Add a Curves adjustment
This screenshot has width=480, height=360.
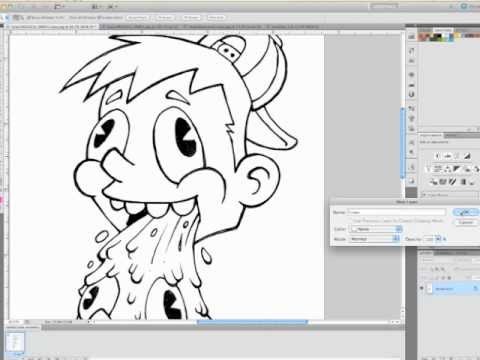[x=457, y=156]
